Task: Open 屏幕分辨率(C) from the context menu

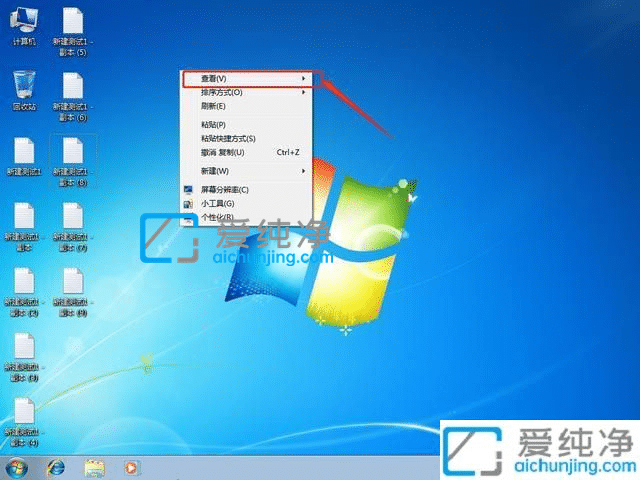Action: pyautogui.click(x=247, y=190)
